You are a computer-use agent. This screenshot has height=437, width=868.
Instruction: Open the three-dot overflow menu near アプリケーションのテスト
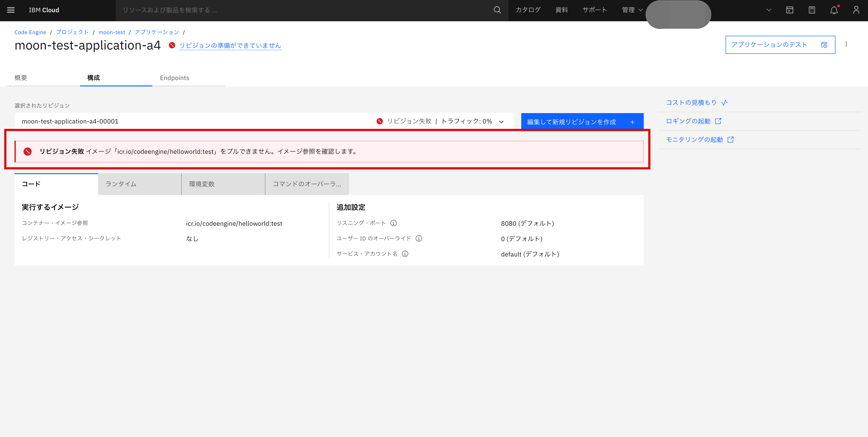846,44
